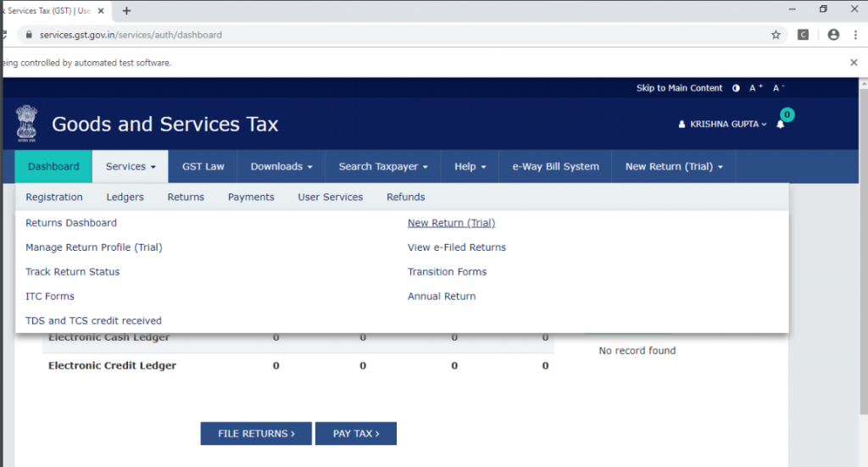The width and height of the screenshot is (868, 467).
Task: Click the browser address bar URL
Action: click(131, 35)
